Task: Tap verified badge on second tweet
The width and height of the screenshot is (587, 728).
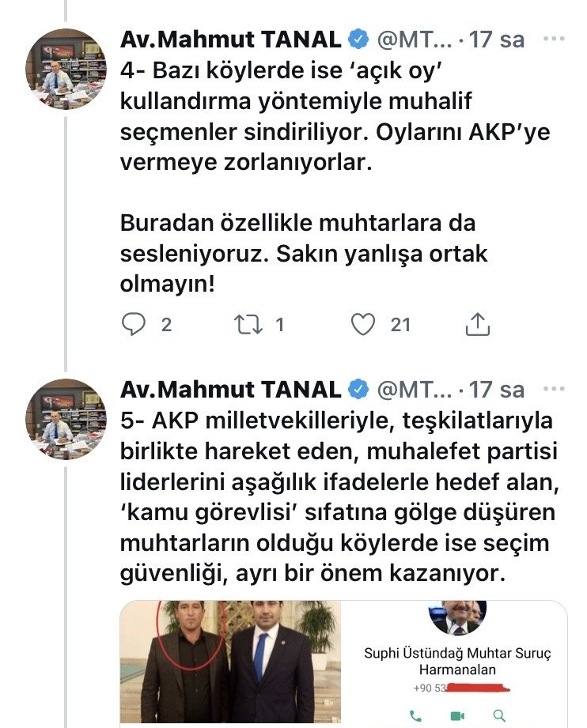Action: 359,390
